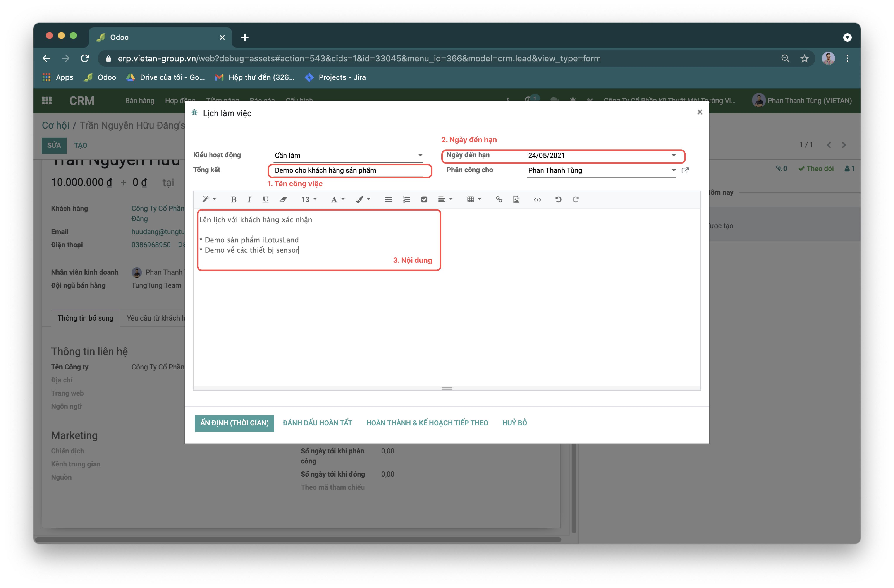Undo the last editor change
Viewport: 894px width, 588px height.
558,199
